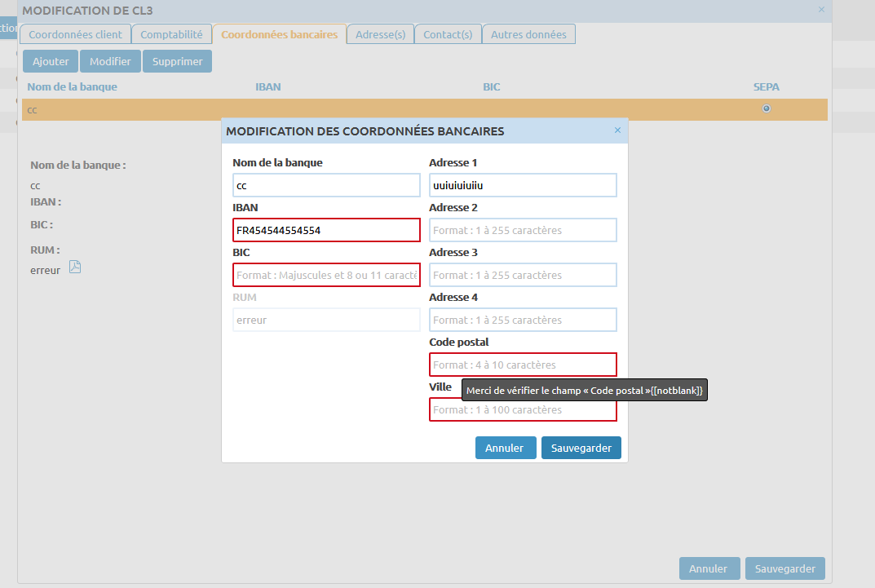Click the Supprimer button
Viewport: 875px width, 588px height.
(177, 61)
